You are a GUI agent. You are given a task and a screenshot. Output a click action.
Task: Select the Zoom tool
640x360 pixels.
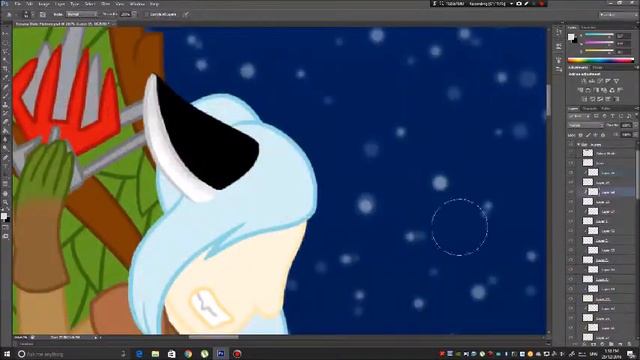[x=5, y=202]
